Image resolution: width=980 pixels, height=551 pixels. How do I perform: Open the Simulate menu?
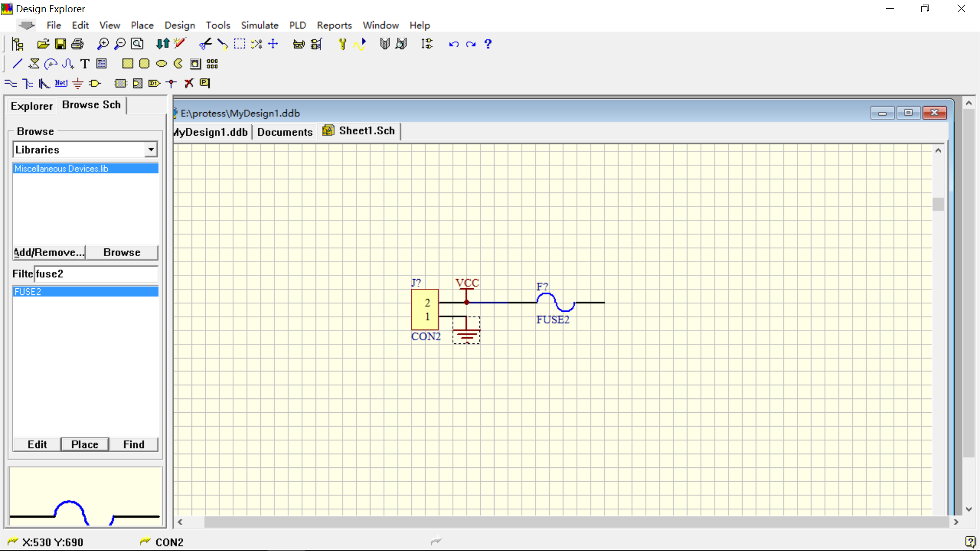click(258, 25)
